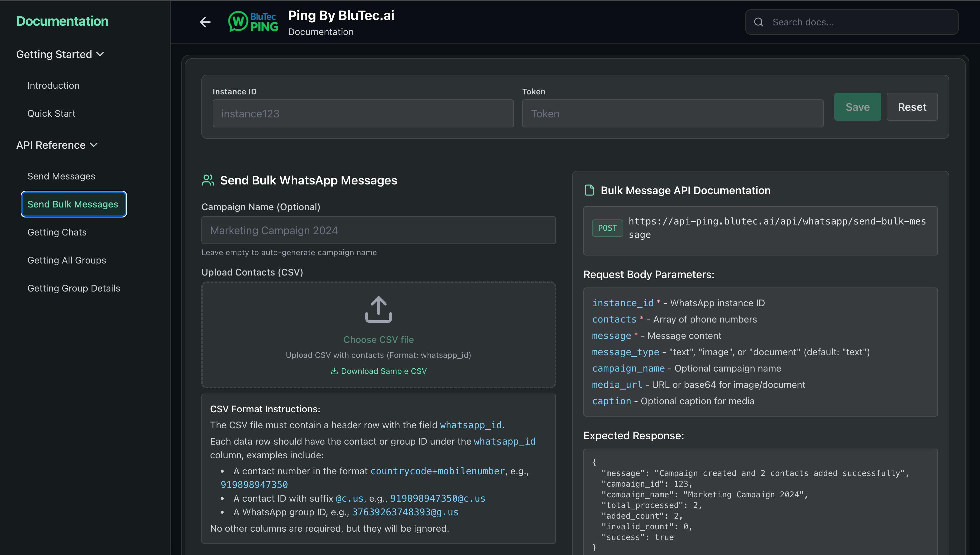Select Send Messages in the sidebar
Image resolution: width=980 pixels, height=555 pixels.
[61, 176]
